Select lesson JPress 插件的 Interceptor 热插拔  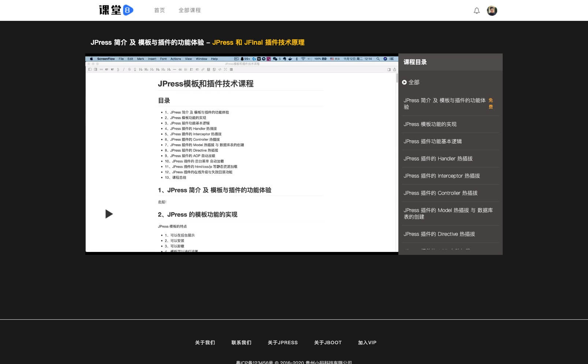(442, 176)
